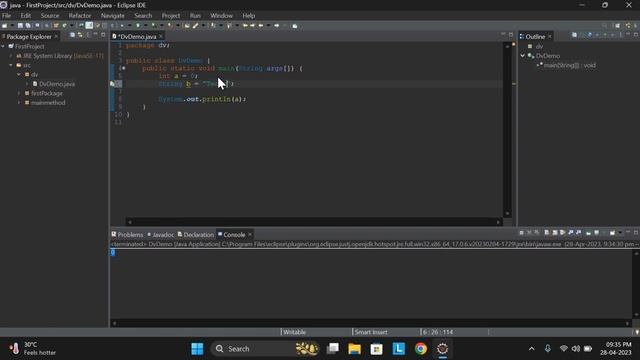This screenshot has width=640, height=360.
Task: Collapse the FirstProject tree node
Action: point(3,47)
